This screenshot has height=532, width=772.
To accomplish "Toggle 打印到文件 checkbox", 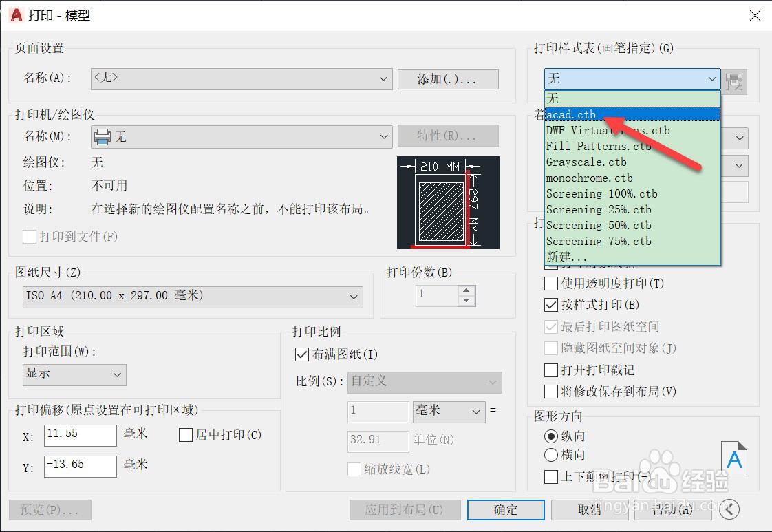I will (x=30, y=237).
